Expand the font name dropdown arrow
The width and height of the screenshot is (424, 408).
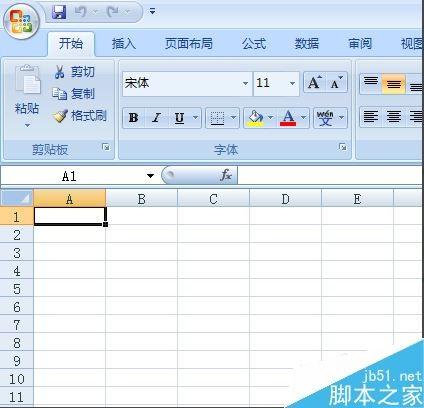245,83
